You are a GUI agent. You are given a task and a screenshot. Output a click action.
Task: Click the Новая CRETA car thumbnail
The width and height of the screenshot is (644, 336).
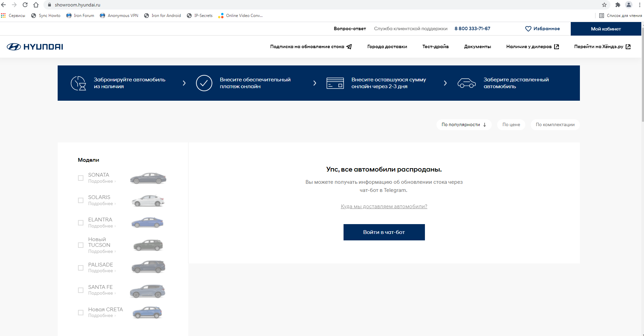point(147,313)
